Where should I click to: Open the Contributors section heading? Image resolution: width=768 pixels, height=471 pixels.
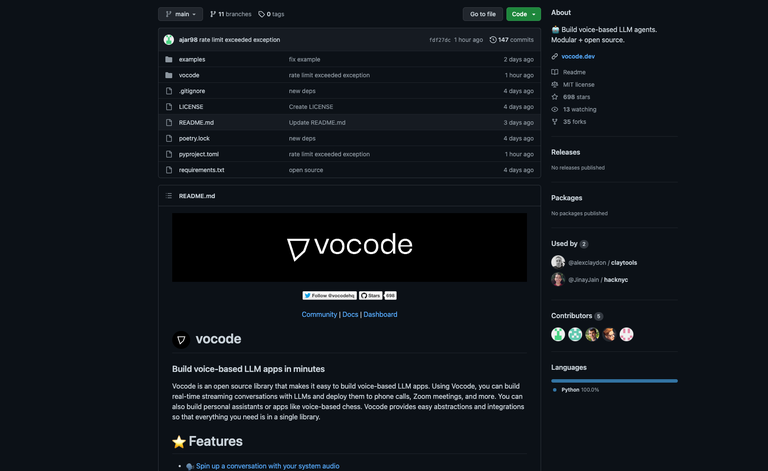[x=572, y=316]
